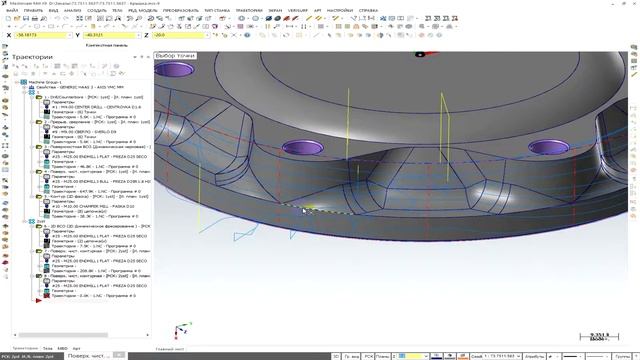Open the Y coordinate dropdown arrow

(x=139, y=36)
